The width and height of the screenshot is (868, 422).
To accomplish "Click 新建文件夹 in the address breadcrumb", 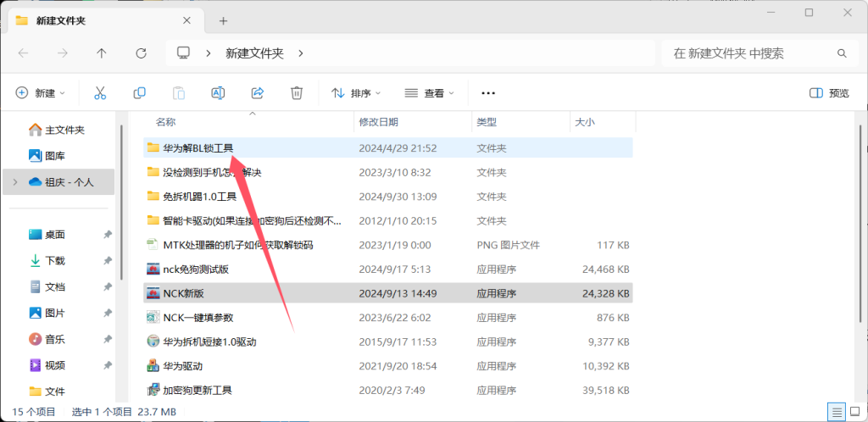I will (x=254, y=53).
